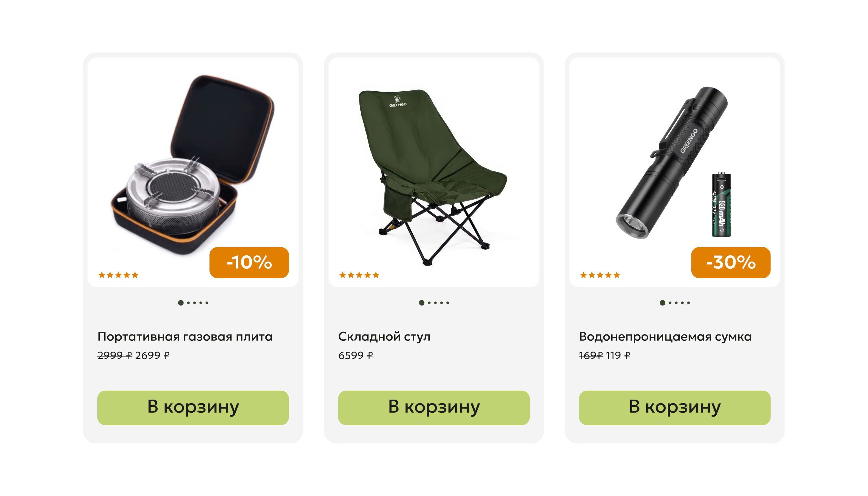Select the last carousel dot under flashlight image

click(689, 303)
